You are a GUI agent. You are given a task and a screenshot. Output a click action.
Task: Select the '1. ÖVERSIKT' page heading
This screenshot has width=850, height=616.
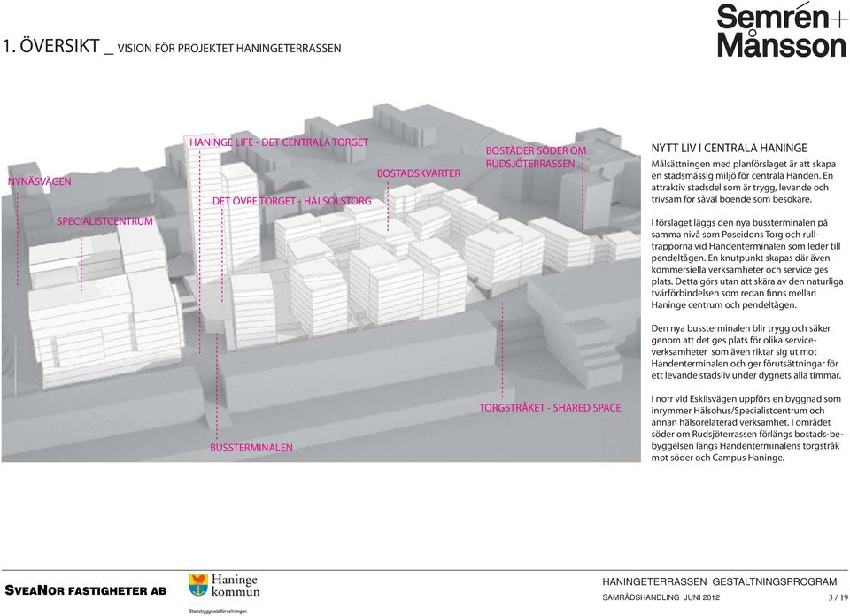[x=51, y=46]
